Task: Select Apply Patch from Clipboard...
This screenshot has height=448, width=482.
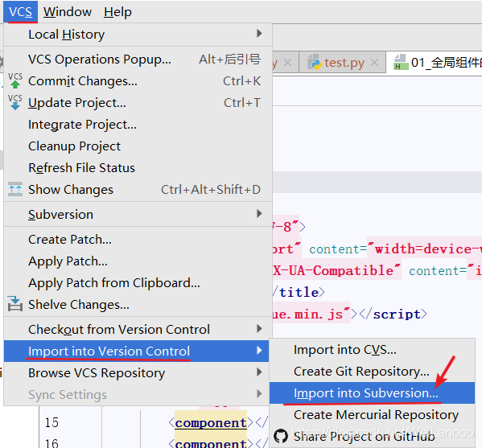Action: coord(138,283)
